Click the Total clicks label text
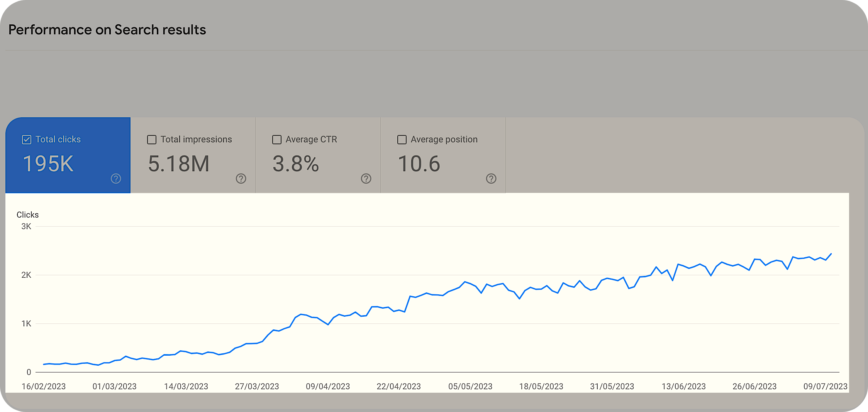 click(58, 139)
